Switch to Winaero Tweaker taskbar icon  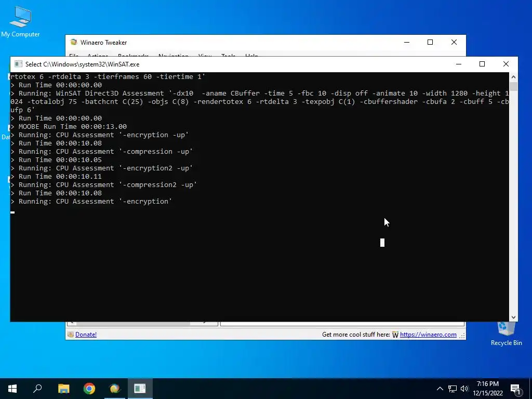115,389
